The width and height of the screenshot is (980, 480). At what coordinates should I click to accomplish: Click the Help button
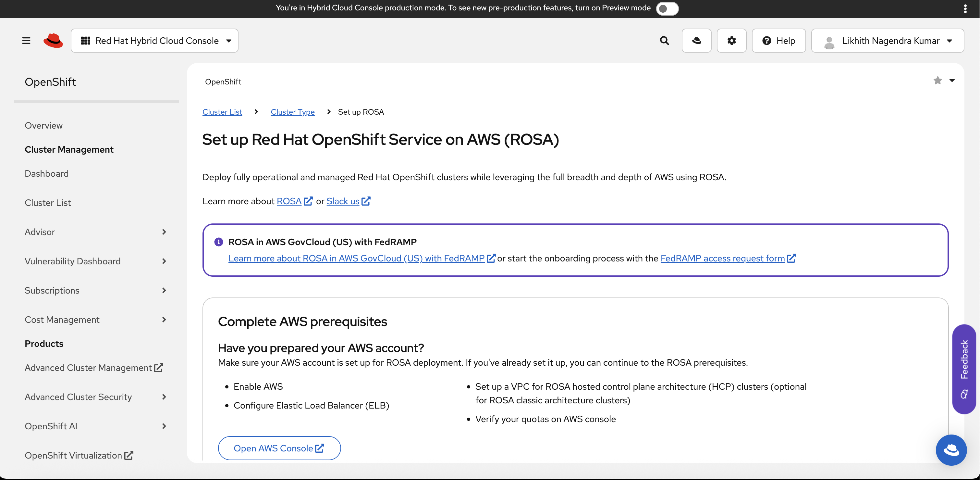point(778,40)
